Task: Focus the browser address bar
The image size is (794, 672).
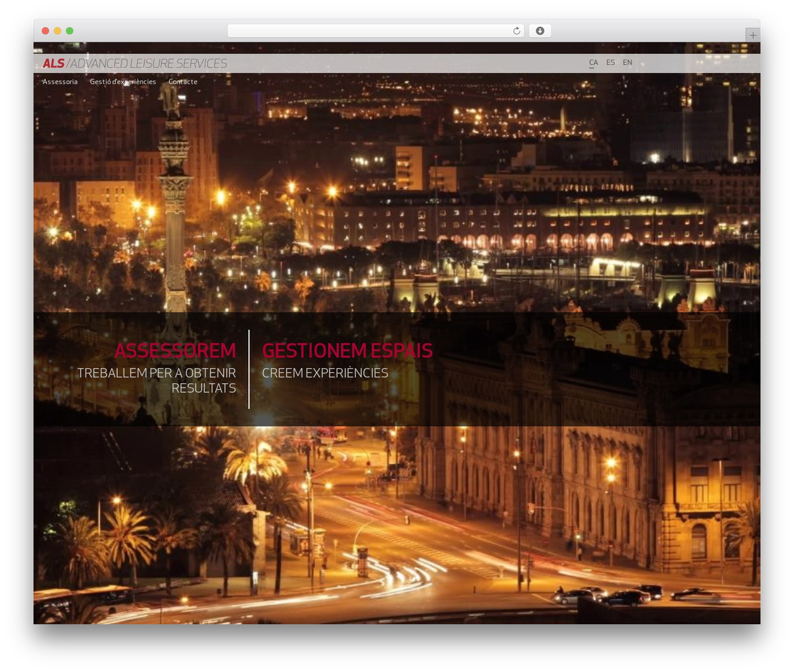Action: click(x=375, y=31)
